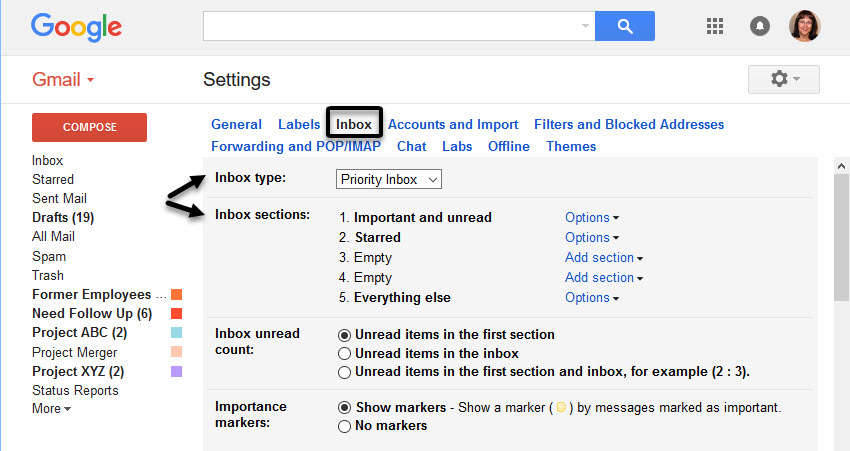The height and width of the screenshot is (451, 850).
Task: Open the Starred folder
Action: click(53, 179)
